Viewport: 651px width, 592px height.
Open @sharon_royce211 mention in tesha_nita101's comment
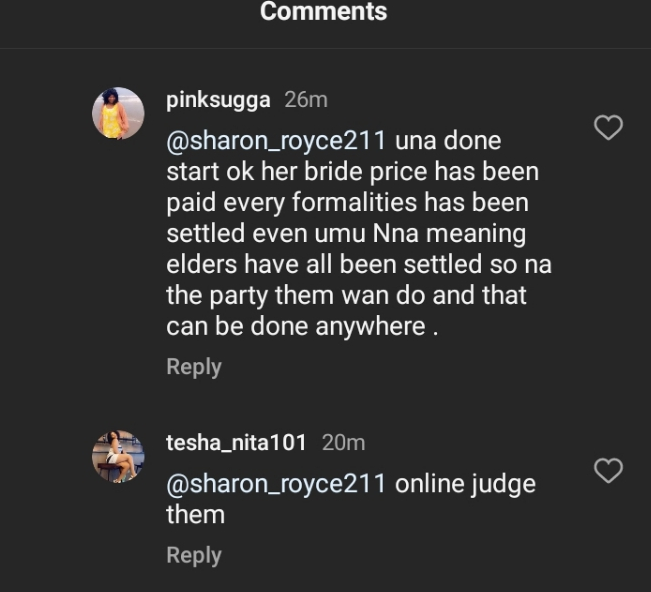pos(276,484)
